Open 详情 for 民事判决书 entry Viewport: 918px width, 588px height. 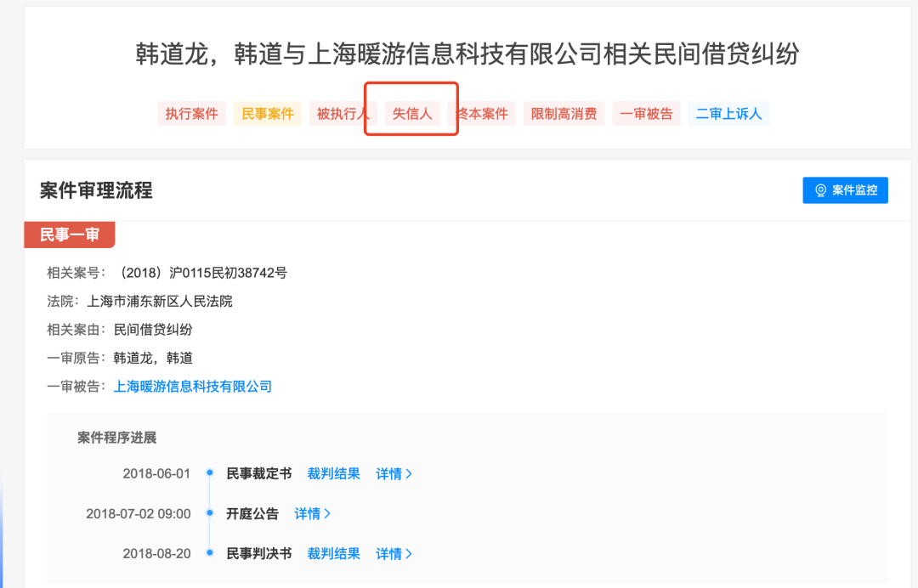(394, 553)
